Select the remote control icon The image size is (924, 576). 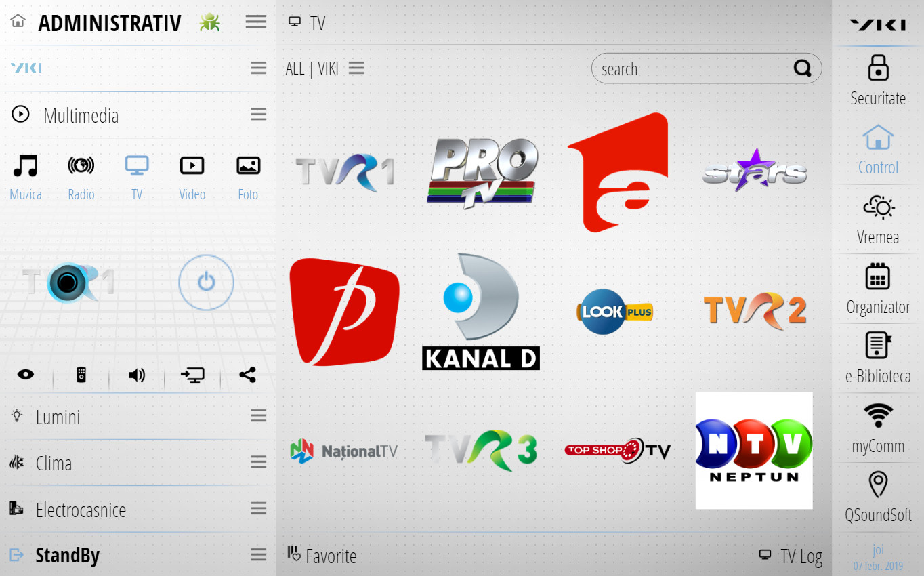[81, 375]
